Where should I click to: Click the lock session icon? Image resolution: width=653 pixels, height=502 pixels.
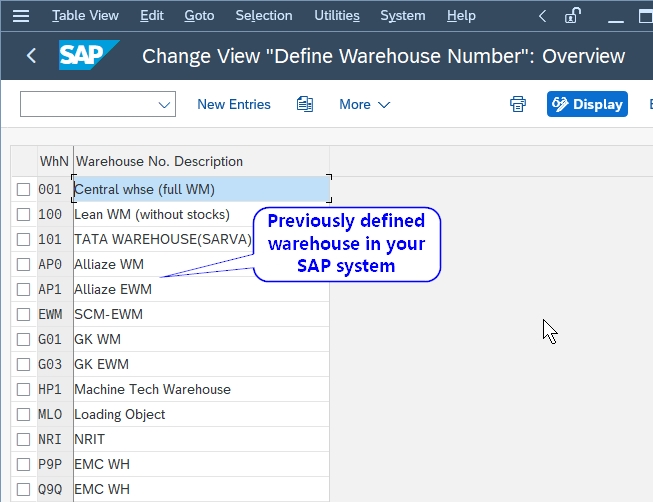tap(573, 16)
